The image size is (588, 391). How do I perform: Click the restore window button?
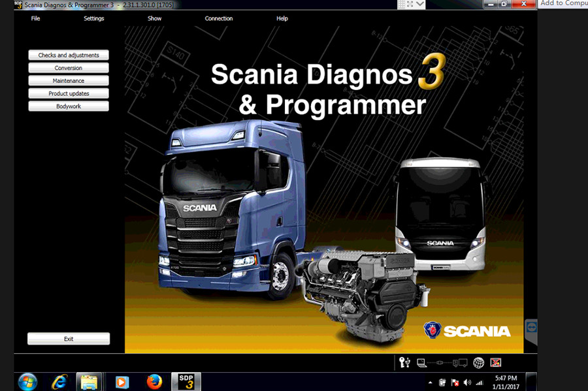click(x=504, y=4)
